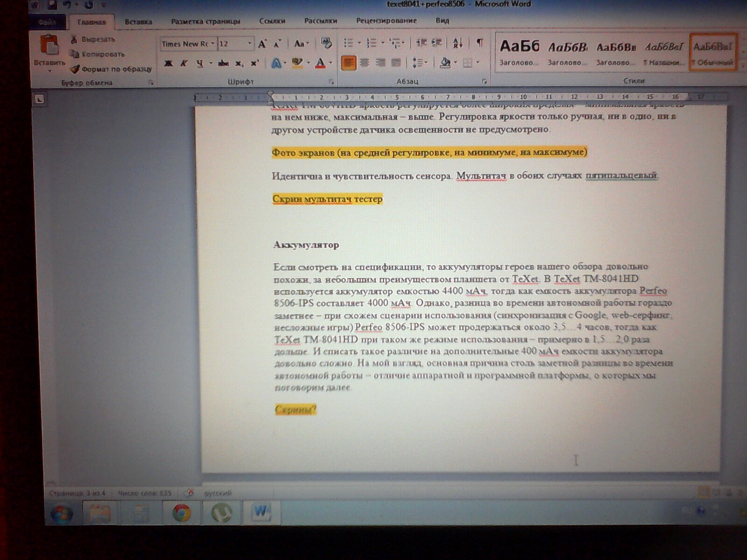This screenshot has width=747, height=560.
Task: Switch to the Вставка ribbon tab
Action: (138, 21)
